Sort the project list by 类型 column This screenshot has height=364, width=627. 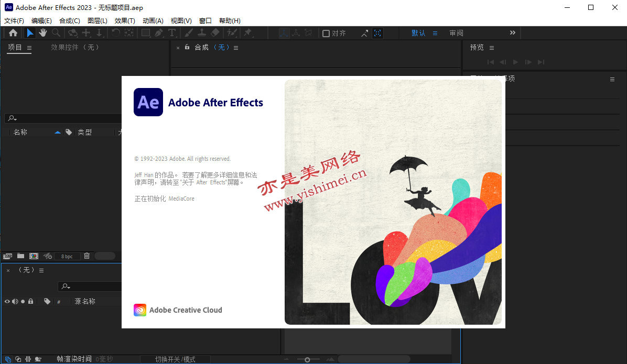coord(84,133)
